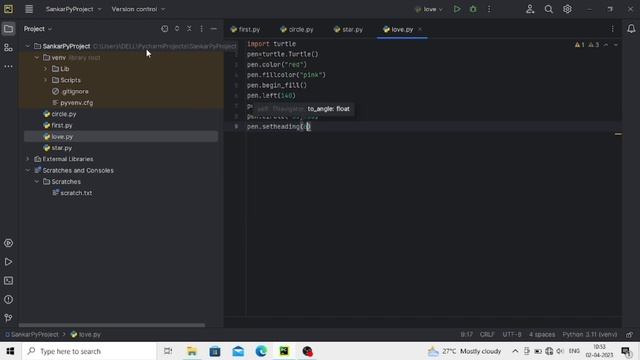Image resolution: width=640 pixels, height=360 pixels.
Task: Collapse the venv folder
Action: [36, 58]
